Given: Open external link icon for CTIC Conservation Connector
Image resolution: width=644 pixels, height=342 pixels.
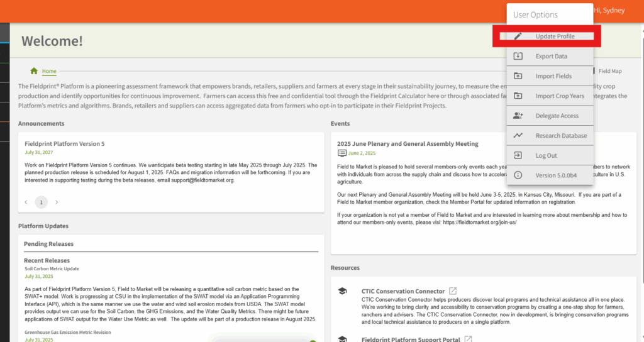Looking at the screenshot, I should (452, 291).
